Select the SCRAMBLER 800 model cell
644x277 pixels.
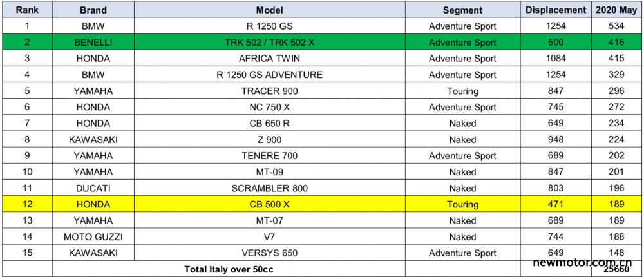click(269, 188)
